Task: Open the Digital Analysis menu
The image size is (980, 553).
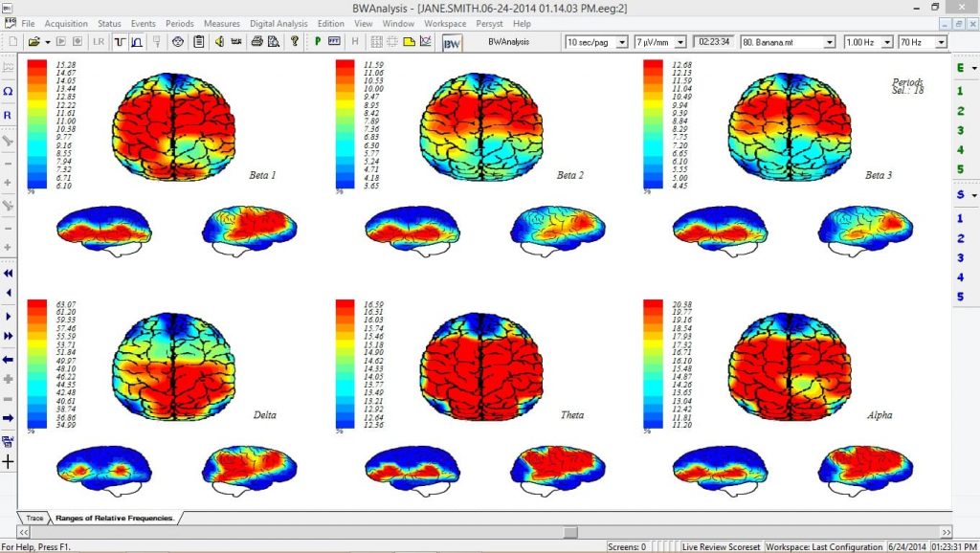Action: pos(278,23)
